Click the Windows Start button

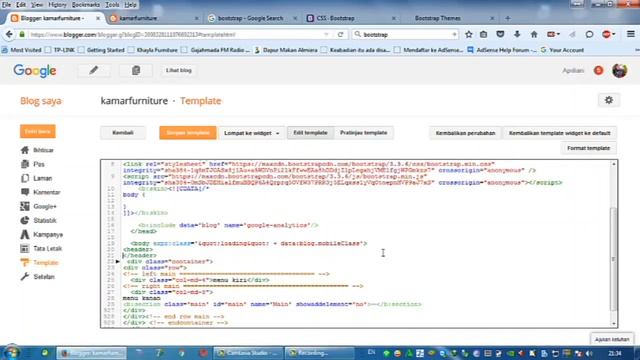pyautogui.click(x=11, y=353)
